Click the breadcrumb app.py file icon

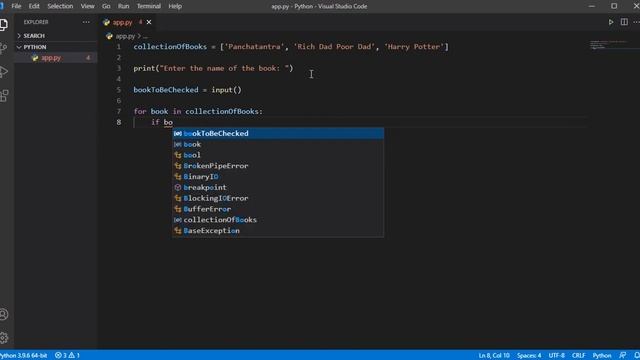[x=109, y=36]
